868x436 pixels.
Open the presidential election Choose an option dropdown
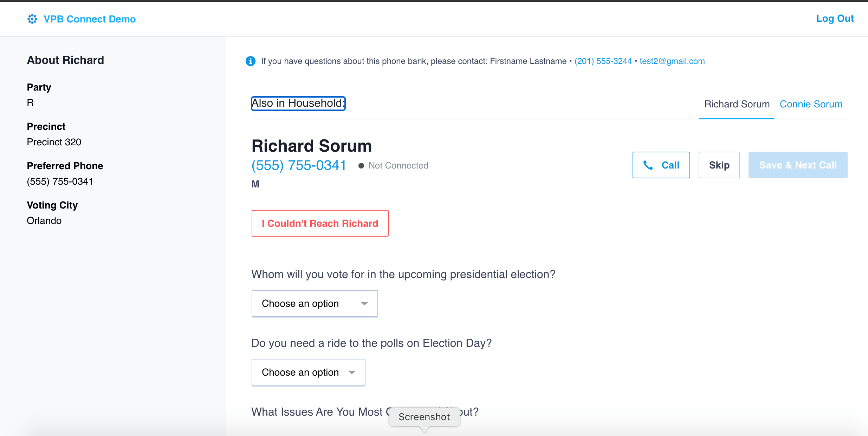tap(315, 303)
